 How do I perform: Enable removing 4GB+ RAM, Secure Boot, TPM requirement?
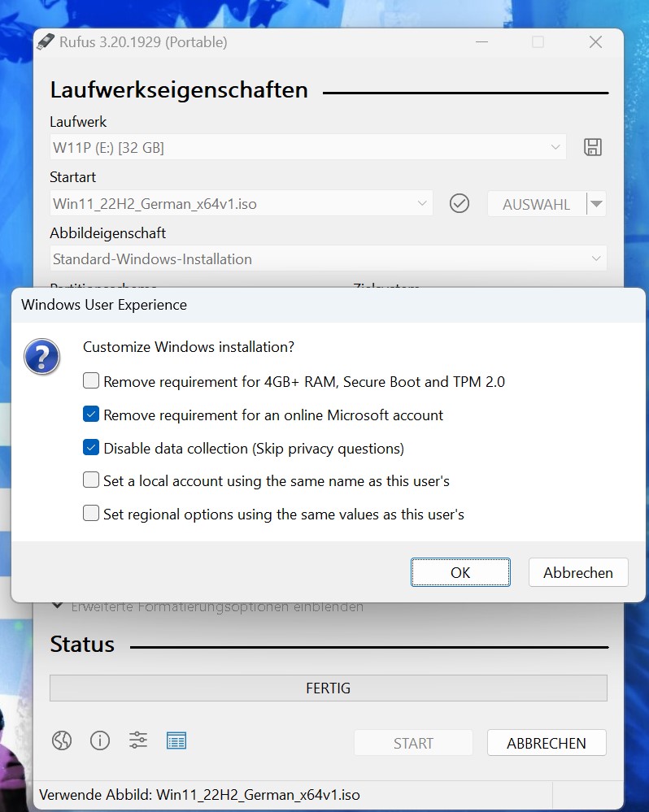click(91, 381)
